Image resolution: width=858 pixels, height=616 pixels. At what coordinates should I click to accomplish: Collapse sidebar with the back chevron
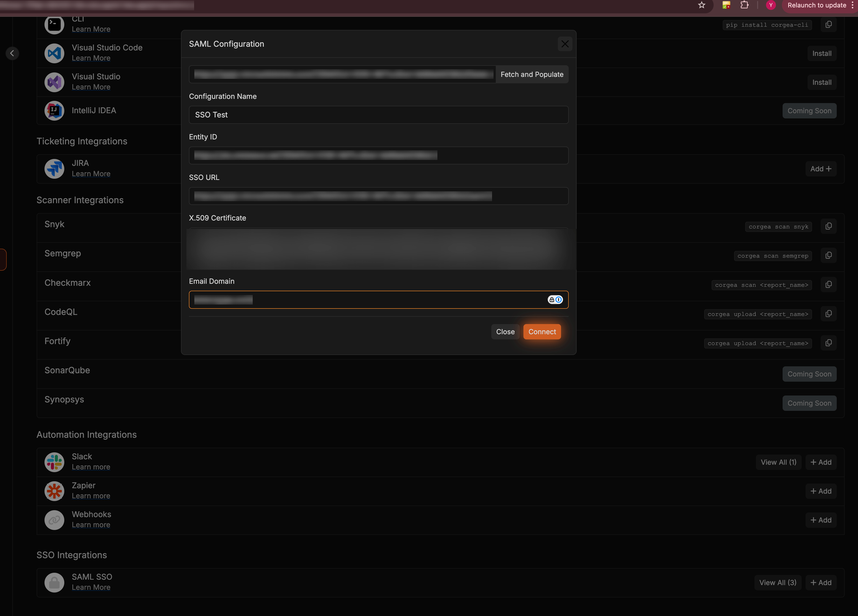click(12, 53)
